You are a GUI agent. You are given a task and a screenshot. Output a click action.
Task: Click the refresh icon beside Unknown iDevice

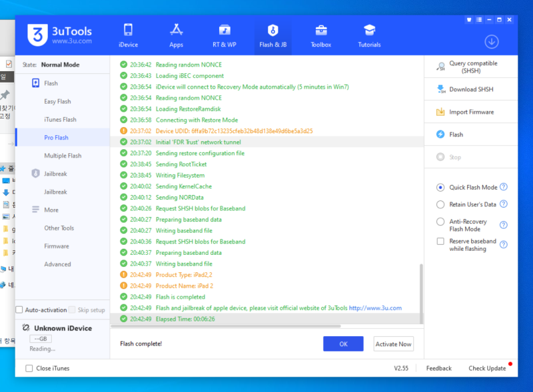(x=26, y=328)
